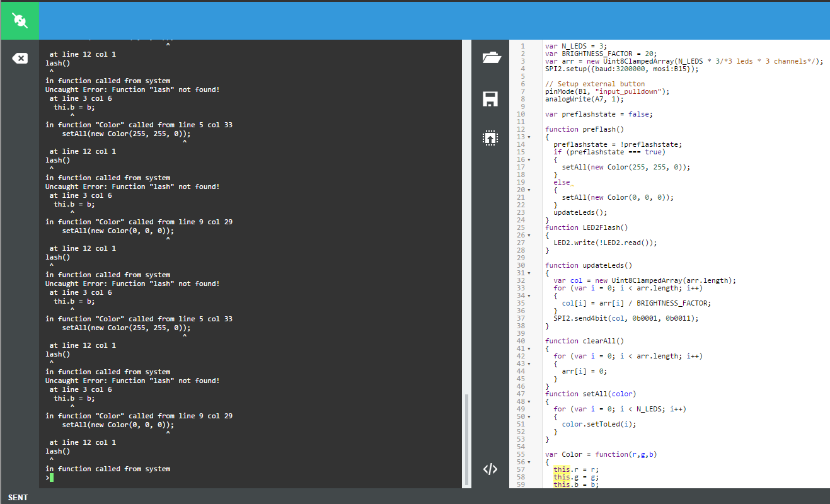Click the pinMode(B1, "input_pulldown") line
Image resolution: width=830 pixels, height=504 pixels.
coord(608,91)
